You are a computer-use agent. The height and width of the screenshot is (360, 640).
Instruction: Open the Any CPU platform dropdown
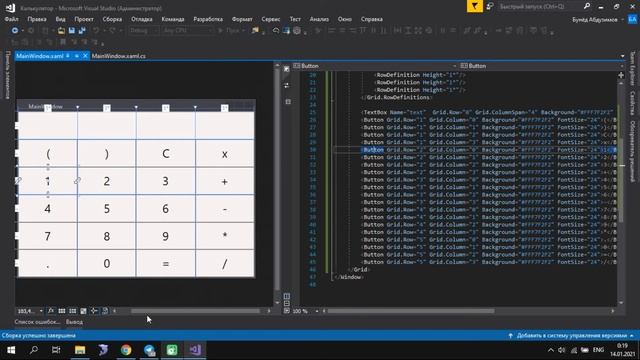click(x=187, y=31)
